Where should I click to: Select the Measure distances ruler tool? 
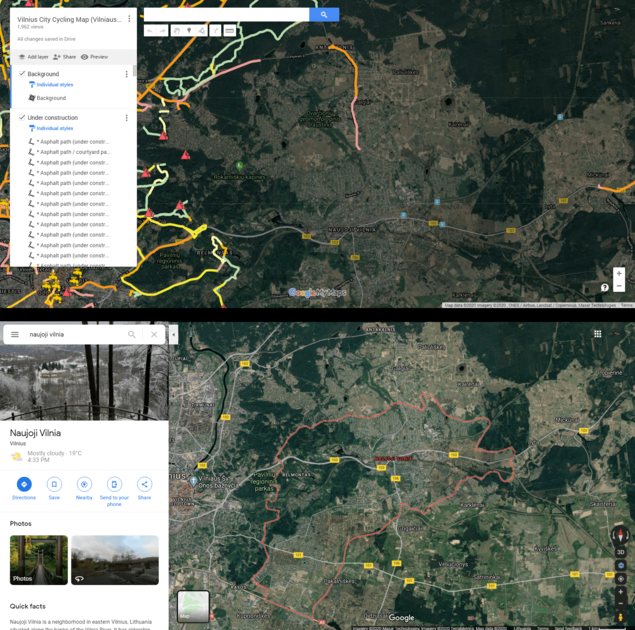pyautogui.click(x=229, y=31)
